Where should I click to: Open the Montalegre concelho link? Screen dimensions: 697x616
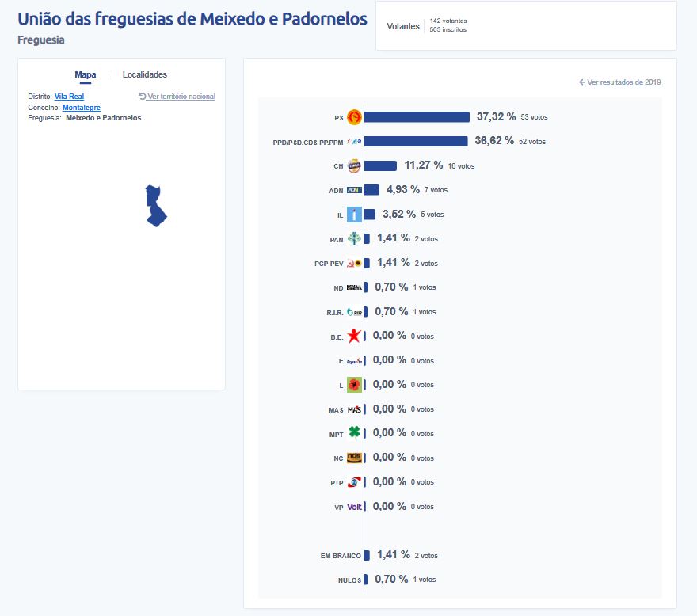(82, 108)
